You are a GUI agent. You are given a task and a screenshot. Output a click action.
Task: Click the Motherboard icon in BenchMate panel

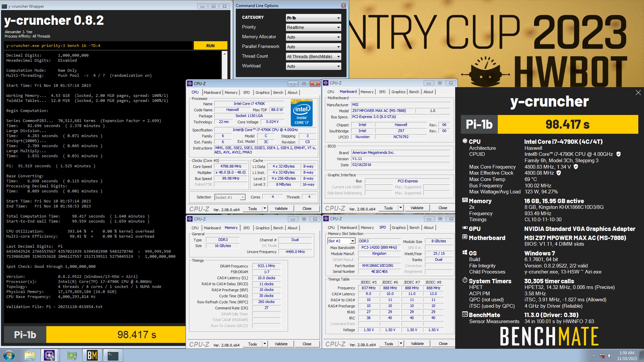(x=465, y=237)
